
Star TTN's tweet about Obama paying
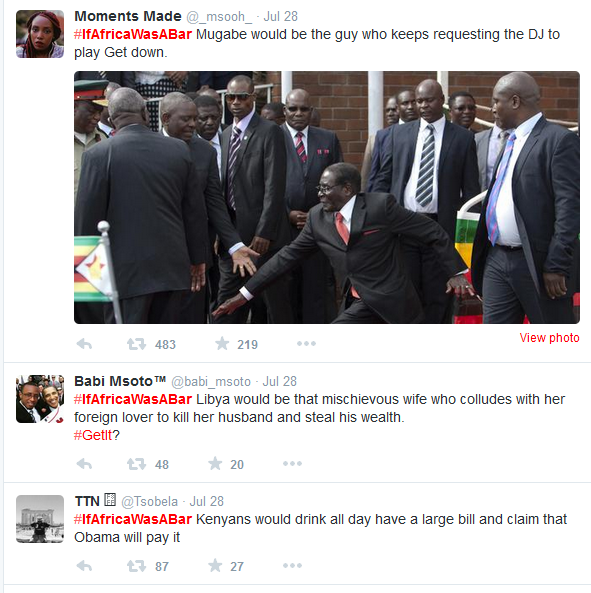pos(215,565)
